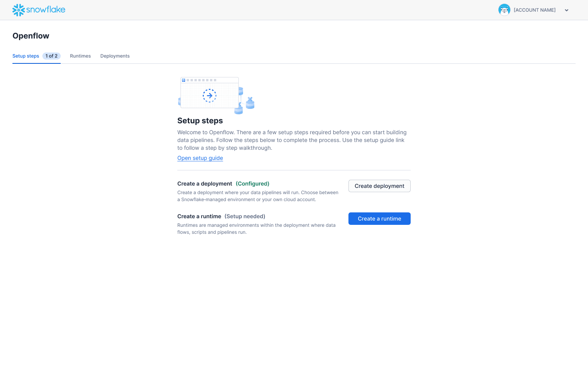This screenshot has width=588, height=382.
Task: Click the 1 of 2 progress badge
Action: (51, 56)
